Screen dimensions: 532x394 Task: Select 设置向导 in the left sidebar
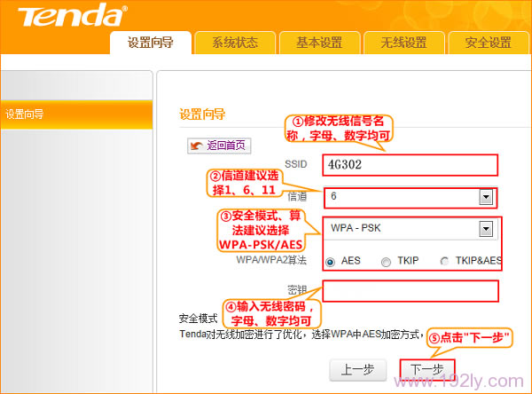(25, 114)
